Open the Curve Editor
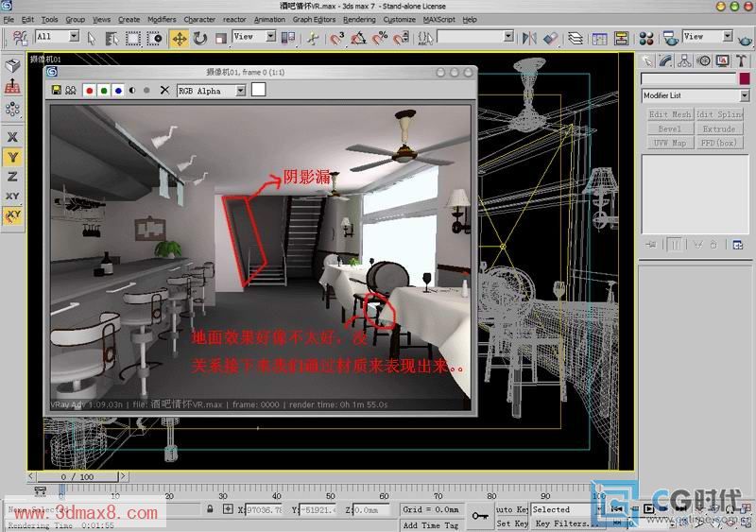This screenshot has height=532, width=756. [x=599, y=39]
